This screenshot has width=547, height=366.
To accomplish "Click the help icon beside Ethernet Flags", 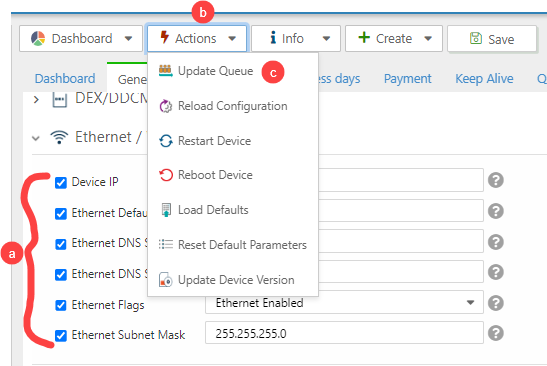I will [x=495, y=303].
